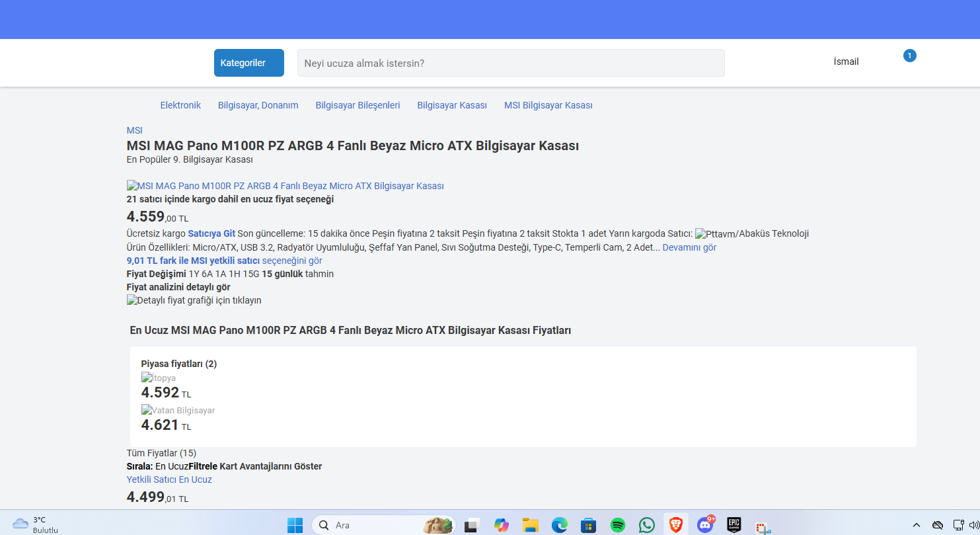Open Spotify from the taskbar
This screenshot has height=535, width=980.
(x=618, y=525)
